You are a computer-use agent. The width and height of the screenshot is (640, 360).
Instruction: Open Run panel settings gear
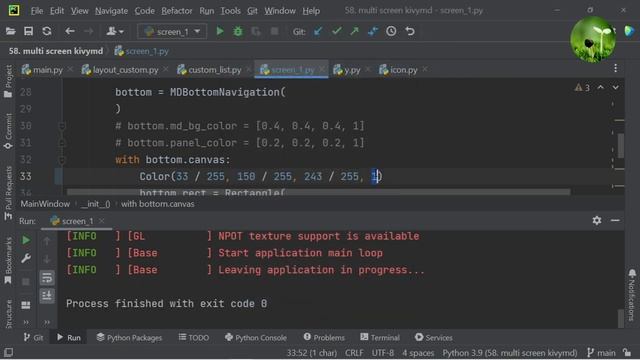click(597, 220)
